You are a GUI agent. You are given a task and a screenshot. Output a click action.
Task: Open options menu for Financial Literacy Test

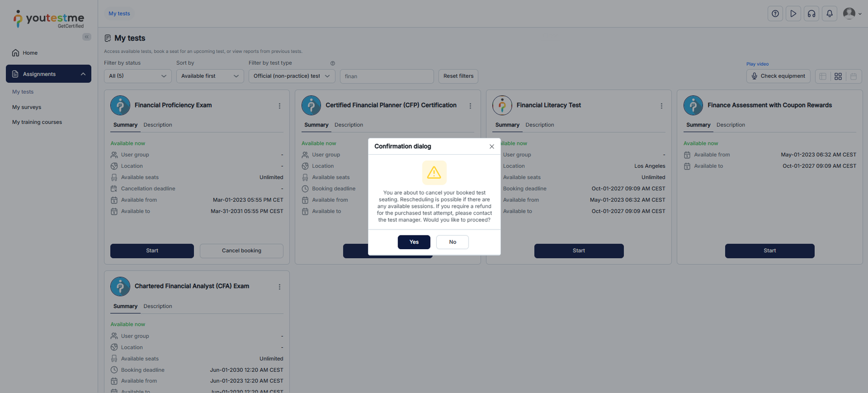pos(661,106)
